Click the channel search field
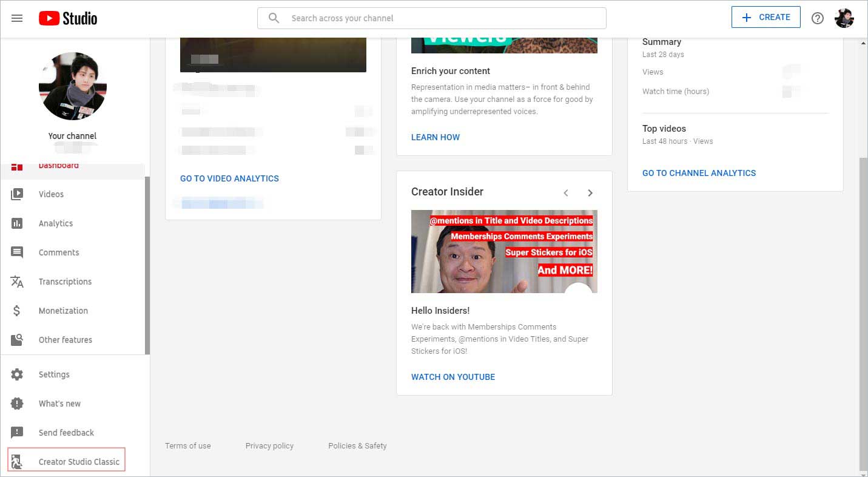 [x=431, y=18]
